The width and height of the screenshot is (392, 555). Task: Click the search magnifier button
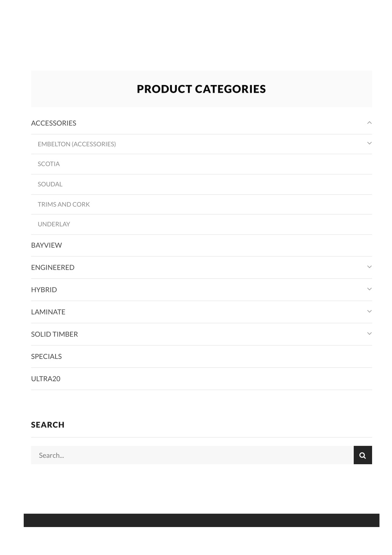pos(363,455)
